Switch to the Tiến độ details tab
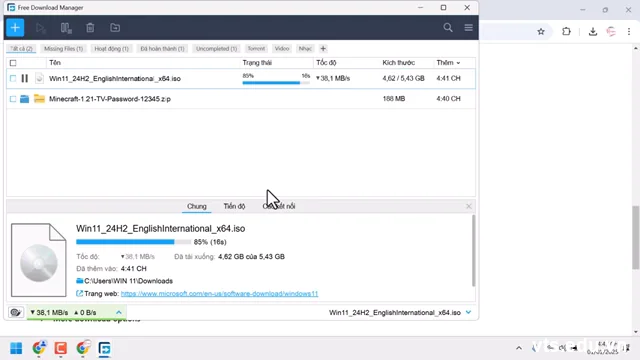This screenshot has width=640, height=360. click(234, 206)
